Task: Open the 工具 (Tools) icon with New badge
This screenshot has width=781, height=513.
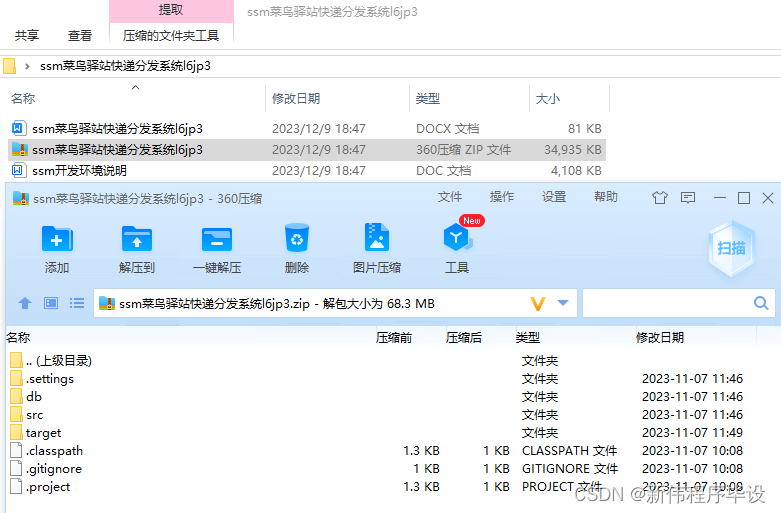Action: click(457, 238)
